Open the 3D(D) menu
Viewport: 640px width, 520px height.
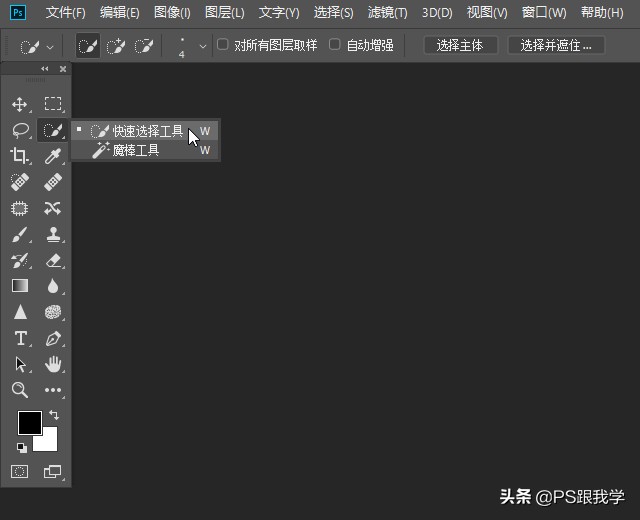click(437, 13)
